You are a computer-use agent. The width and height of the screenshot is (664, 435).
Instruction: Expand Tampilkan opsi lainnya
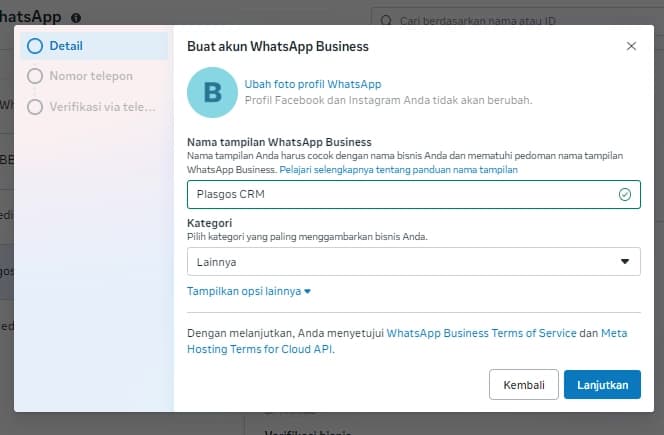coord(249,291)
